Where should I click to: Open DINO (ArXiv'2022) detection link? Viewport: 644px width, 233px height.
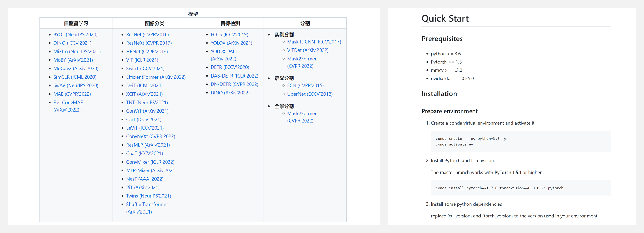[230, 93]
